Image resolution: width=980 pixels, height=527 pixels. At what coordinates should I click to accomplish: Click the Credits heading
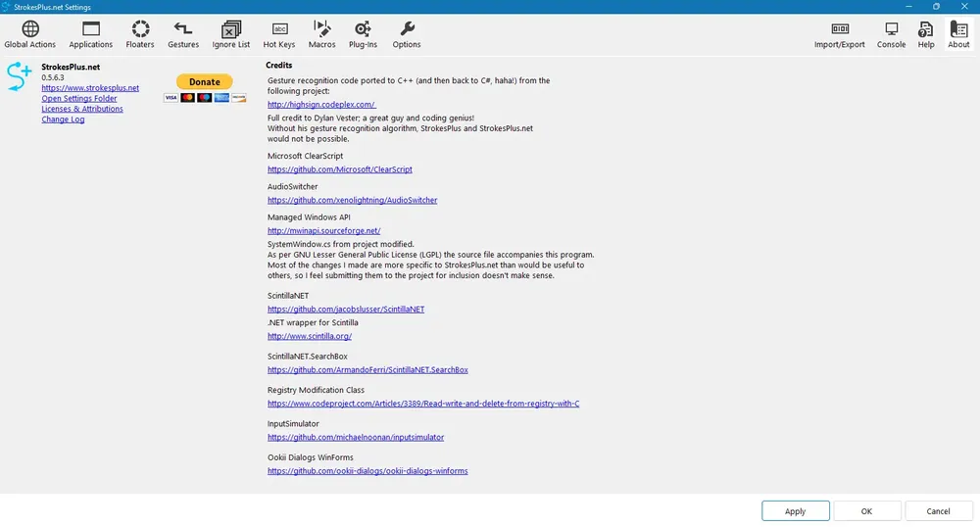coord(278,65)
